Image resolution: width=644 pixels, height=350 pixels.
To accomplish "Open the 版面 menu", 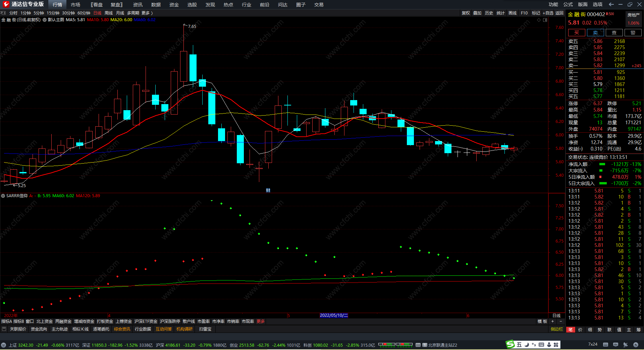I will pyautogui.click(x=583, y=4).
